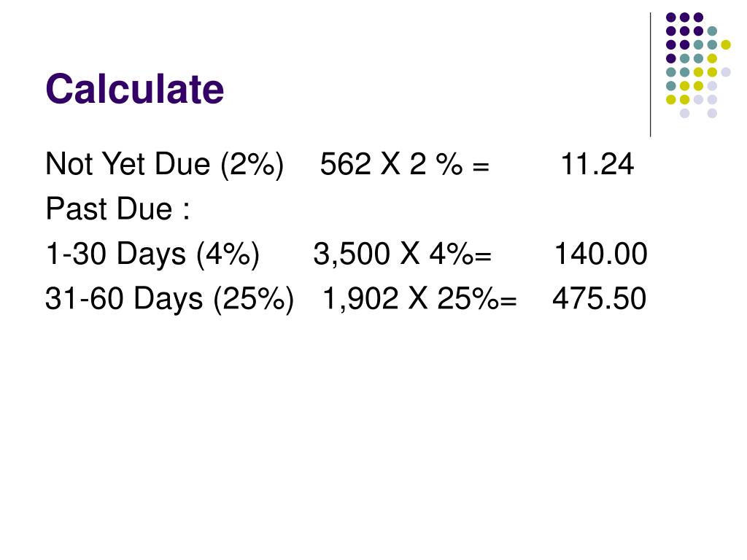
Task: Click the decorative dot pattern graphic
Action: point(698,65)
